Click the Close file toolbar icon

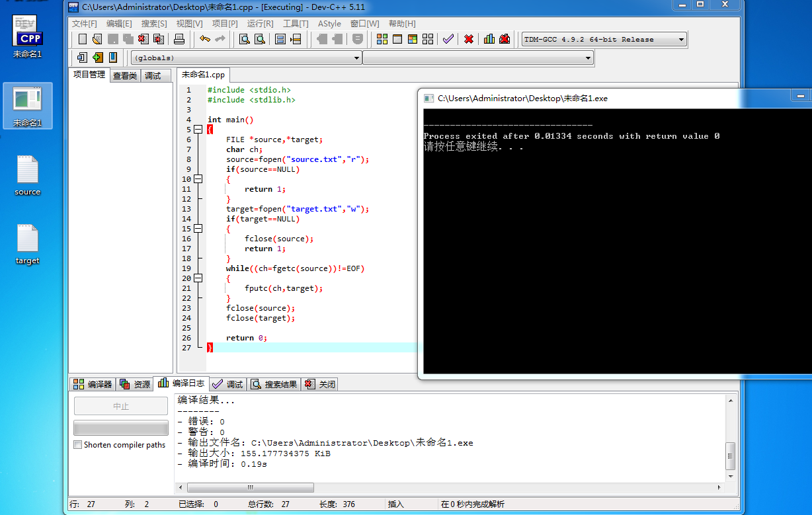coord(143,39)
